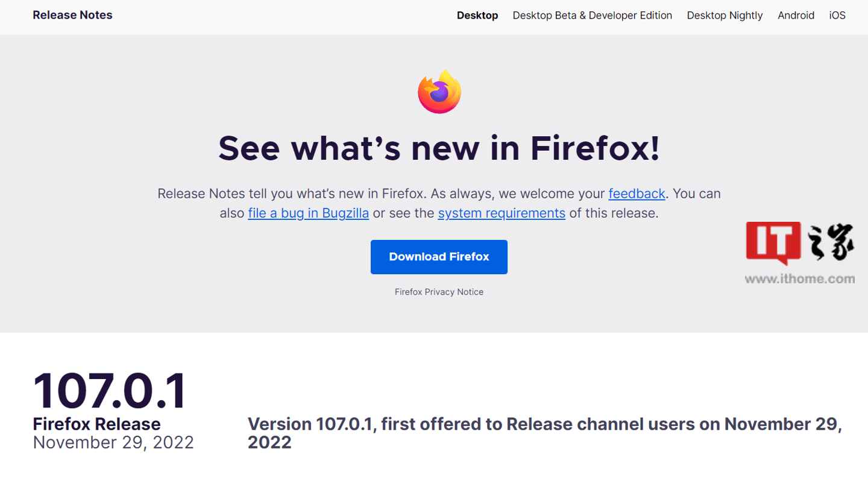868x493 pixels.
Task: Click the Firefox logo icon
Action: click(x=439, y=91)
